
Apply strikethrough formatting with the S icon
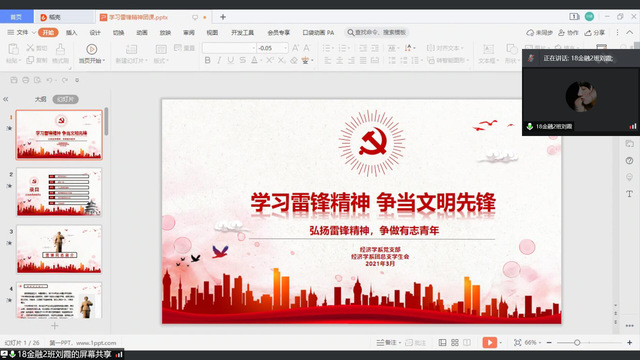242,60
